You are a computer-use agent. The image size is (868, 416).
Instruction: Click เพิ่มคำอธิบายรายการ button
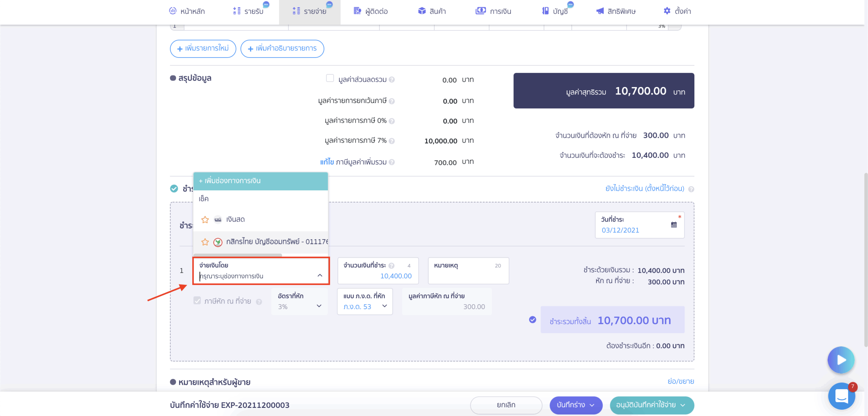[x=282, y=48]
